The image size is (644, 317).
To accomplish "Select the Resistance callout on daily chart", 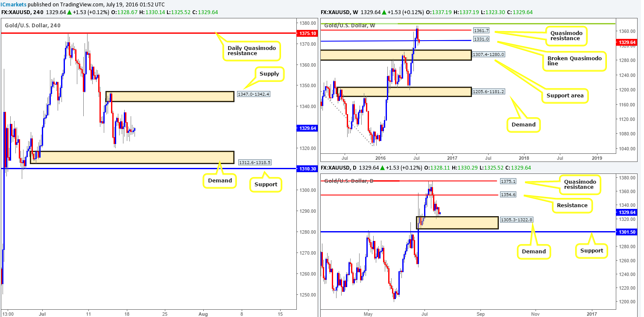I will point(572,205).
